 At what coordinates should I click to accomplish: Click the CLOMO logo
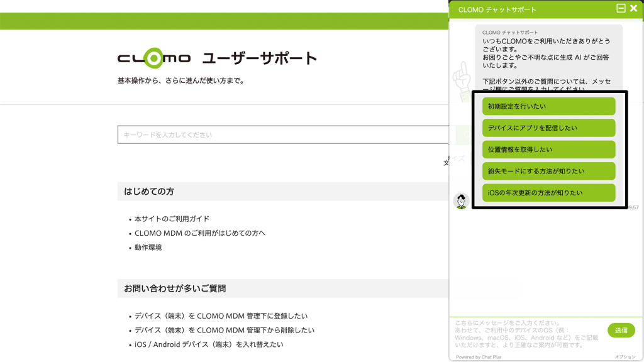click(153, 59)
